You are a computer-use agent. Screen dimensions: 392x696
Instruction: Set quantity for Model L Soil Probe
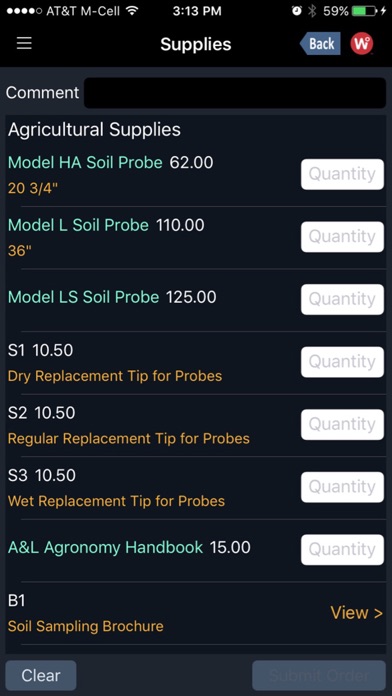point(342,237)
